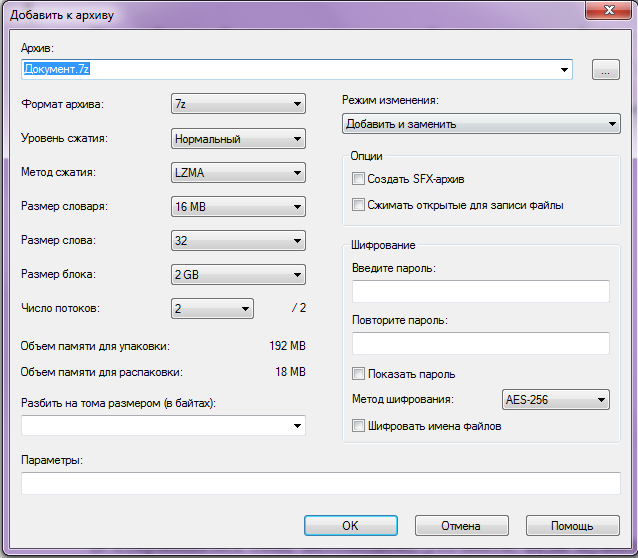Click the "/ 2" thread count text
638x558 pixels.
click(299, 308)
